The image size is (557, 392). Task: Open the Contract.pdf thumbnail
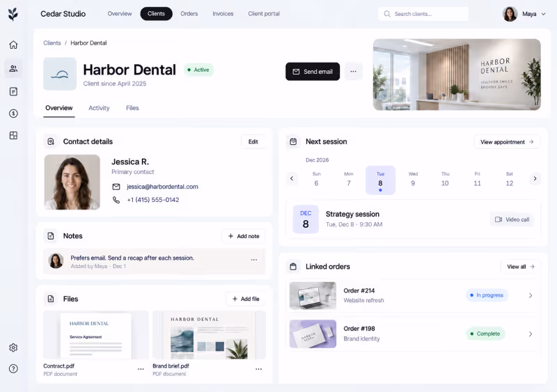coord(95,335)
